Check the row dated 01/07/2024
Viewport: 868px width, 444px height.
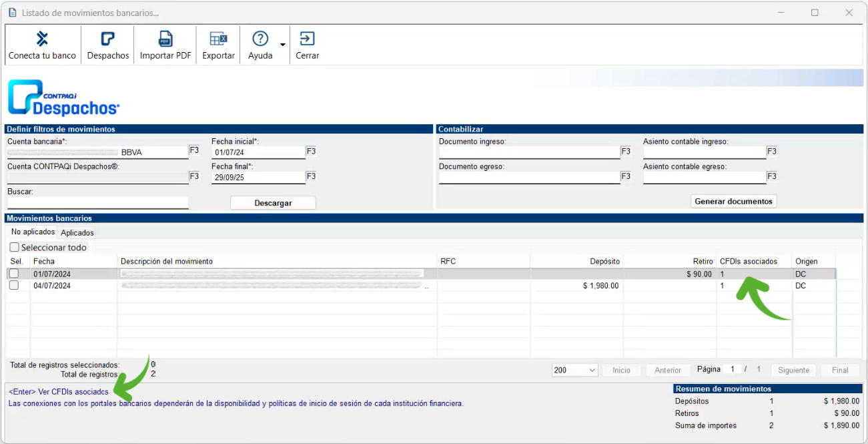tap(13, 274)
